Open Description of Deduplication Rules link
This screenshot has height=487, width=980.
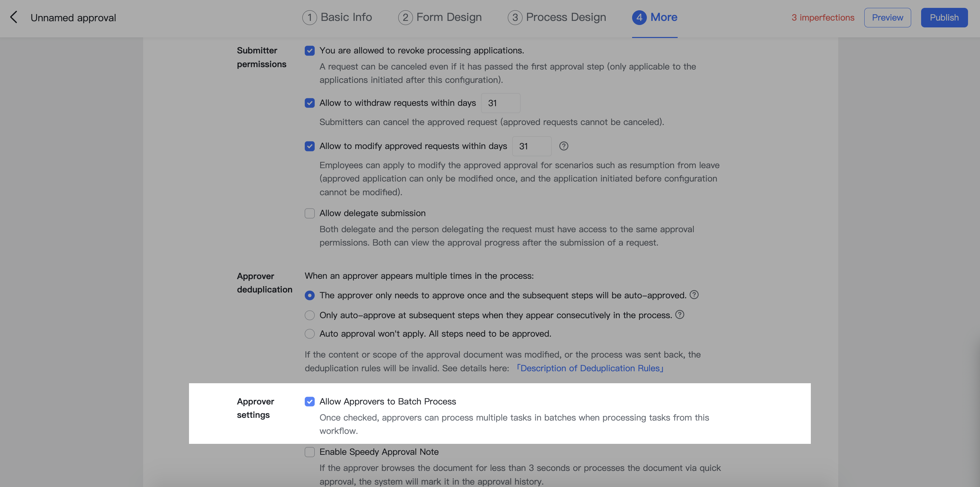590,368
